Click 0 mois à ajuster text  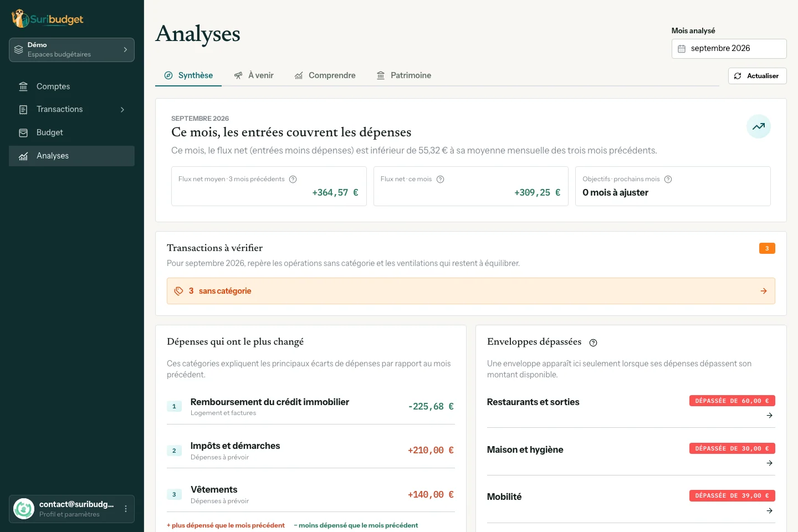pos(616,193)
